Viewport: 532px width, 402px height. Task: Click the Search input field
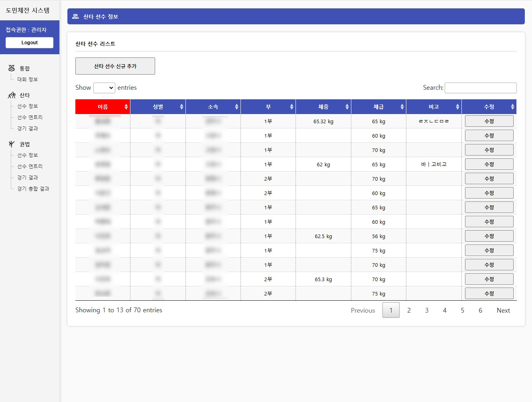click(481, 88)
